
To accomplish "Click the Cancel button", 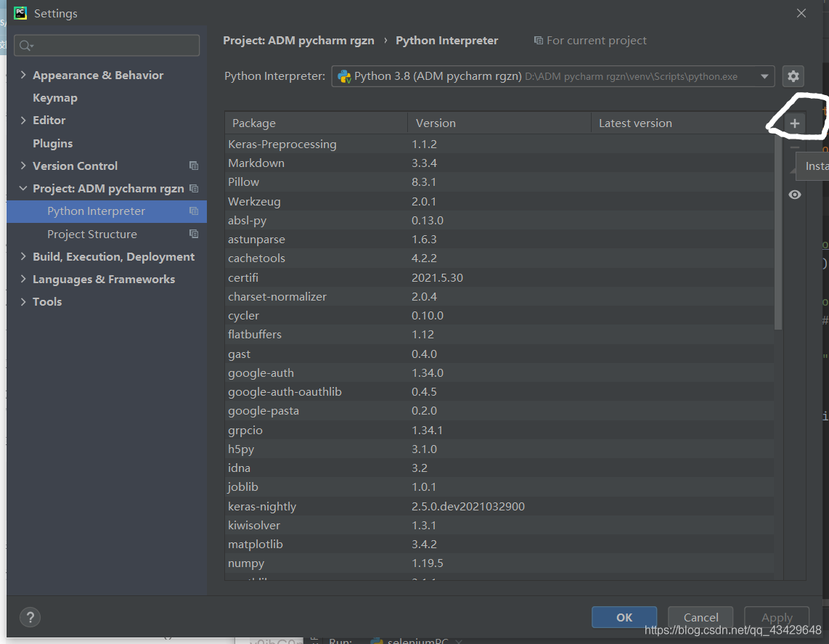I will [x=701, y=617].
